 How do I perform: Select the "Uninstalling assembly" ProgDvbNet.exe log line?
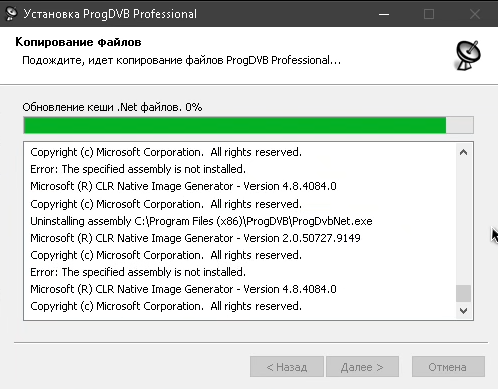pyautogui.click(x=201, y=221)
